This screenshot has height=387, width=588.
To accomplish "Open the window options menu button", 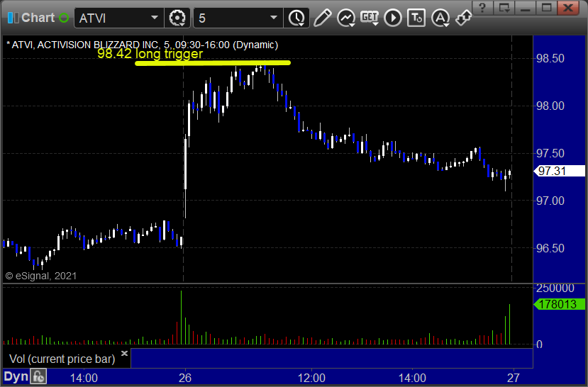I will pos(504,8).
